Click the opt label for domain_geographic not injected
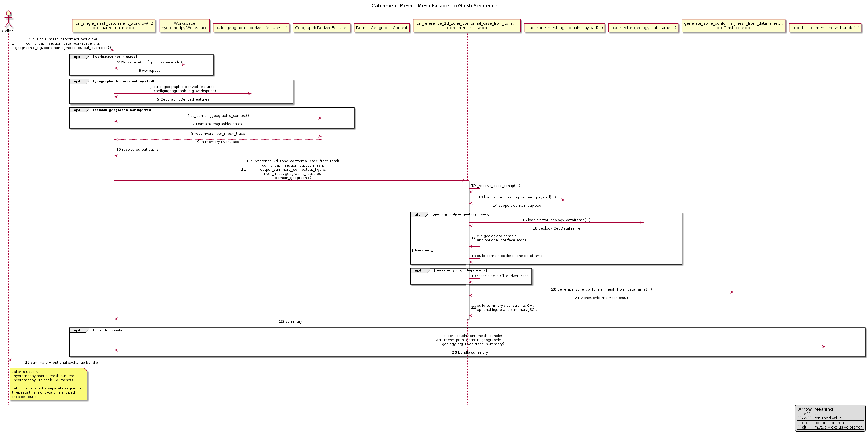Image resolution: width=868 pixels, height=434 pixels. 77,110
